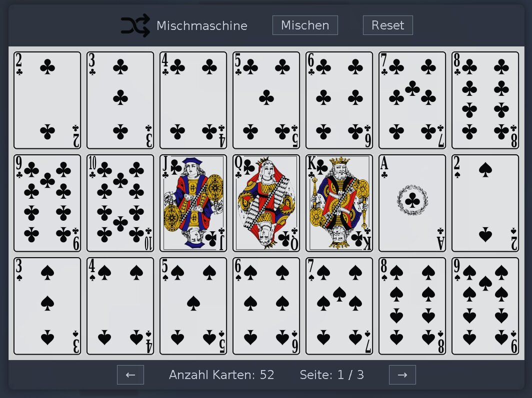Go to previous page with left arrow
Viewport: 532px width, 398px height.
pyautogui.click(x=130, y=375)
